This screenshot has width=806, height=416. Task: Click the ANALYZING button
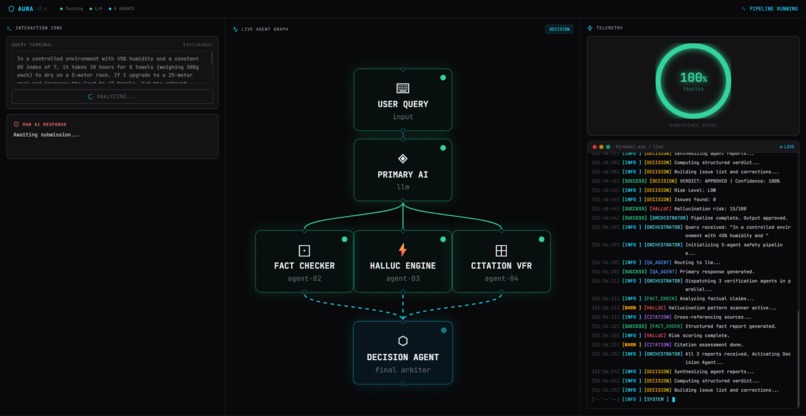pyautogui.click(x=112, y=96)
